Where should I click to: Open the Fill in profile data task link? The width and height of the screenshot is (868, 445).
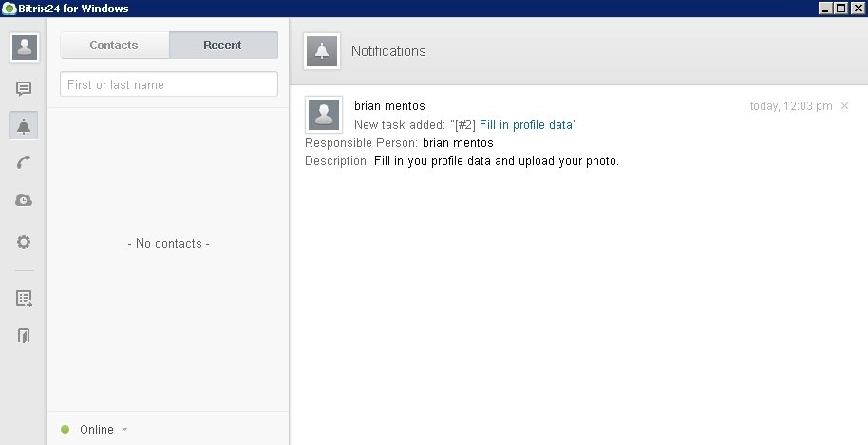[x=526, y=125]
